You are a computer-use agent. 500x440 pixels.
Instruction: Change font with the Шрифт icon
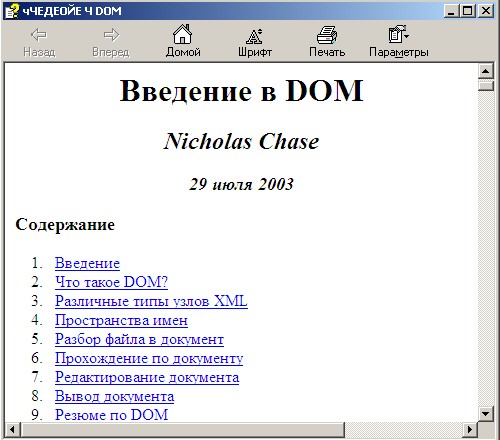[x=254, y=36]
